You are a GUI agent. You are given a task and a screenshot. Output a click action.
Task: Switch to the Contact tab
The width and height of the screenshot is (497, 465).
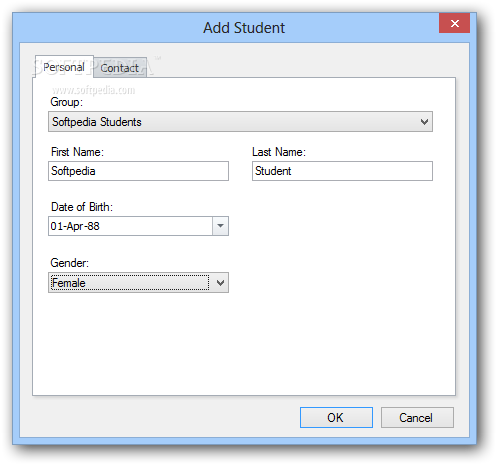tap(120, 68)
